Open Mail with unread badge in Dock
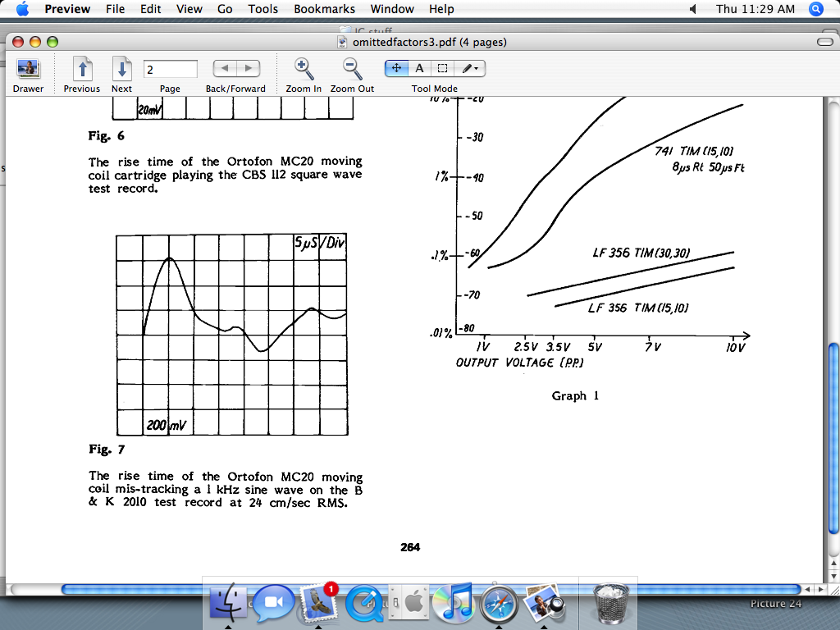The width and height of the screenshot is (840, 630). (x=318, y=603)
